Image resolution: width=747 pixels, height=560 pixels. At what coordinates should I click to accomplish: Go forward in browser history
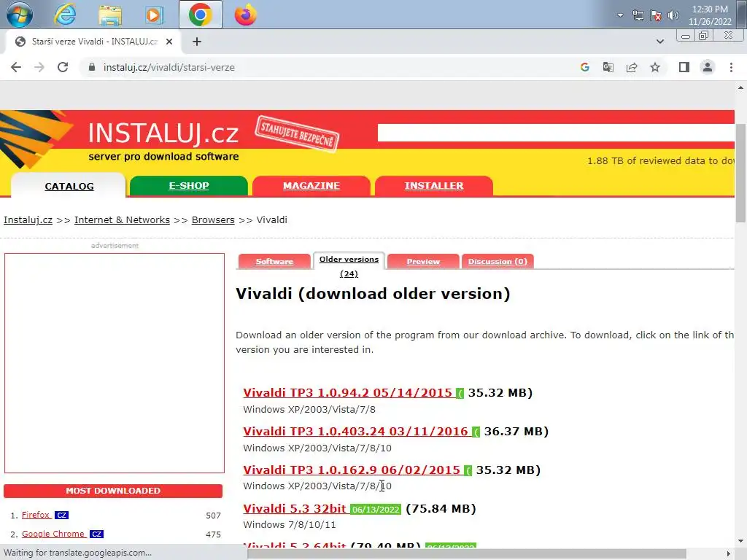point(39,67)
